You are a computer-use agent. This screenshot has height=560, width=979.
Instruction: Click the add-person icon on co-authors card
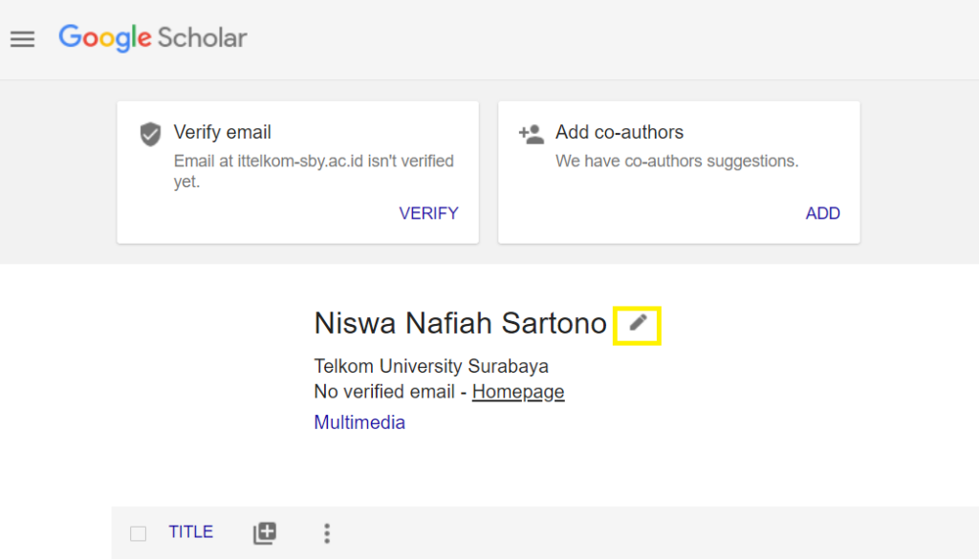point(532,134)
